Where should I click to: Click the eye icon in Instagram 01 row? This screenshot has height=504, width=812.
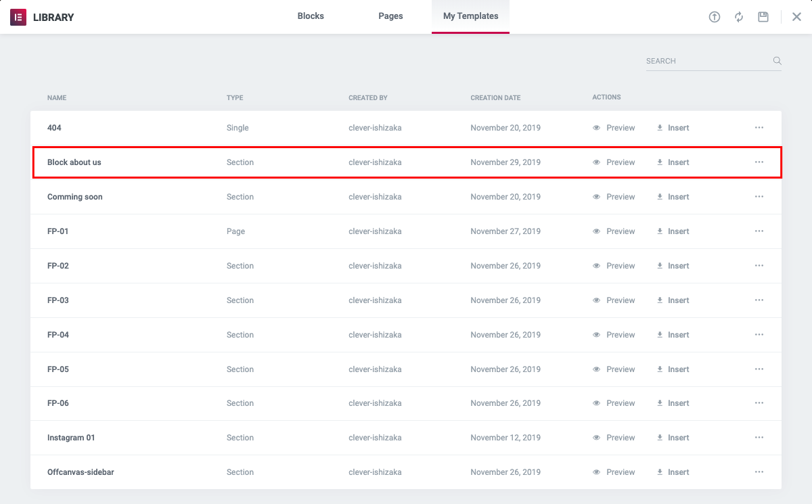coord(596,438)
